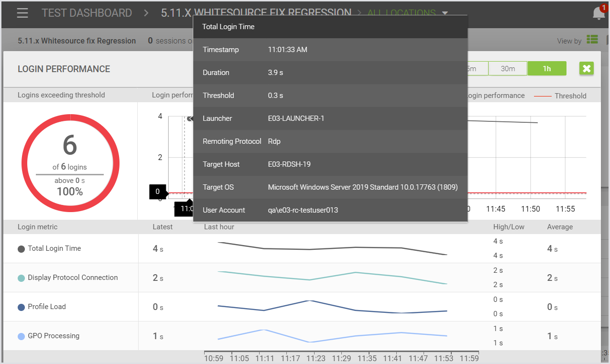
Task: Close the Login Performance panel with green X
Action: coord(587,69)
